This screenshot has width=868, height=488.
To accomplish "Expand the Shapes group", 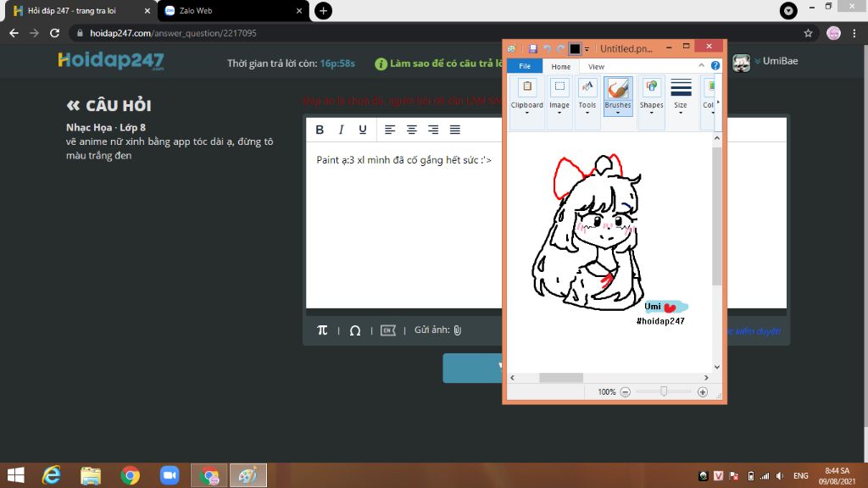I will pyautogui.click(x=652, y=103).
